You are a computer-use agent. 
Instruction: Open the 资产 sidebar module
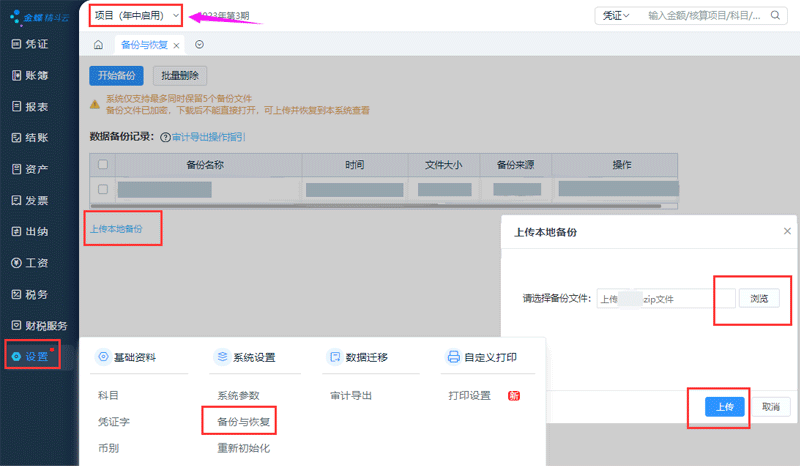[x=30, y=169]
